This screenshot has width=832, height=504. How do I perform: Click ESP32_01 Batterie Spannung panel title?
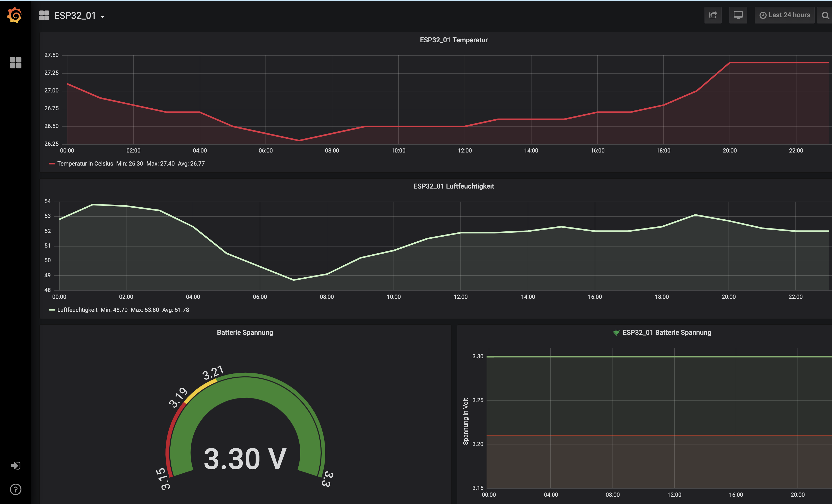click(x=667, y=332)
